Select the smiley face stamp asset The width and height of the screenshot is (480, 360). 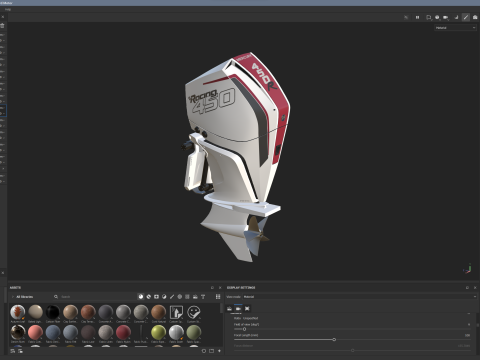194,312
